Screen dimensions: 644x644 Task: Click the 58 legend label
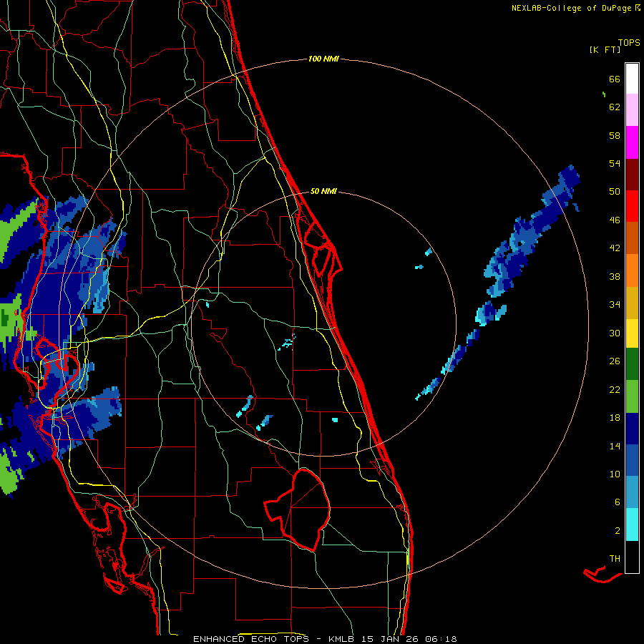[615, 135]
